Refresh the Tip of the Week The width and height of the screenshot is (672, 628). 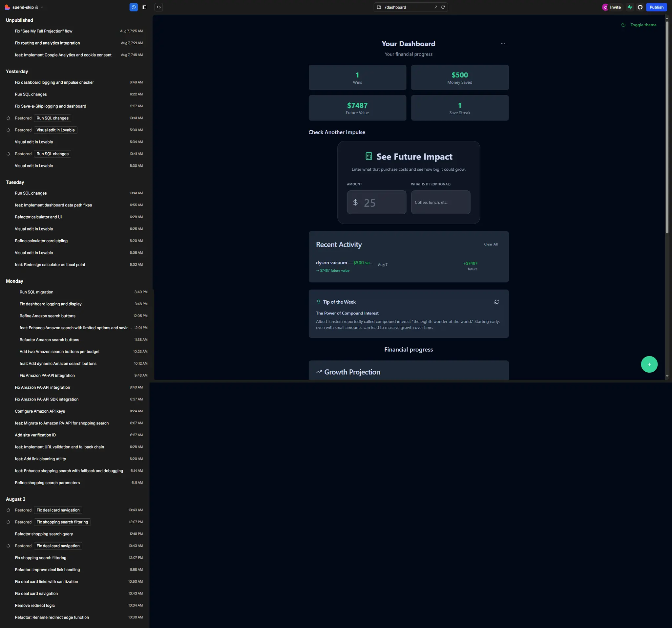[496, 302]
